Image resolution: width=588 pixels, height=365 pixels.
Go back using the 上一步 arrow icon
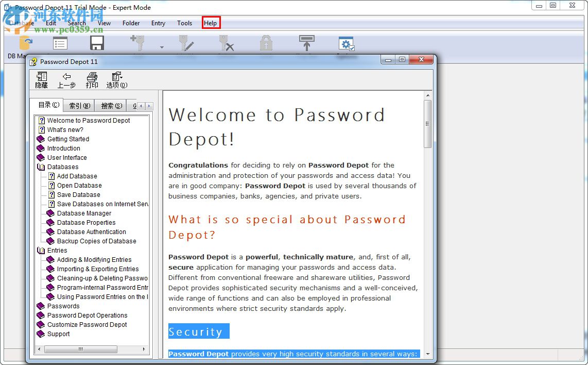[66, 80]
